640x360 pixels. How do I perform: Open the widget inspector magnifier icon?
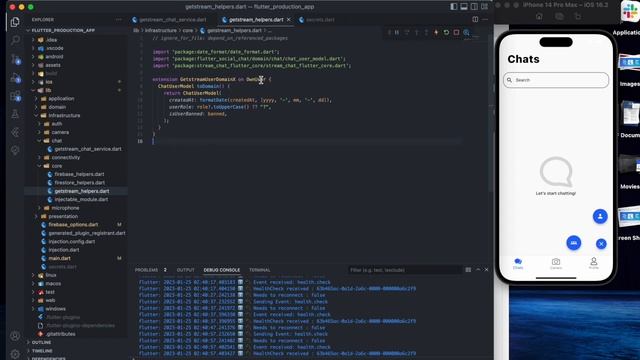pyautogui.click(x=467, y=32)
